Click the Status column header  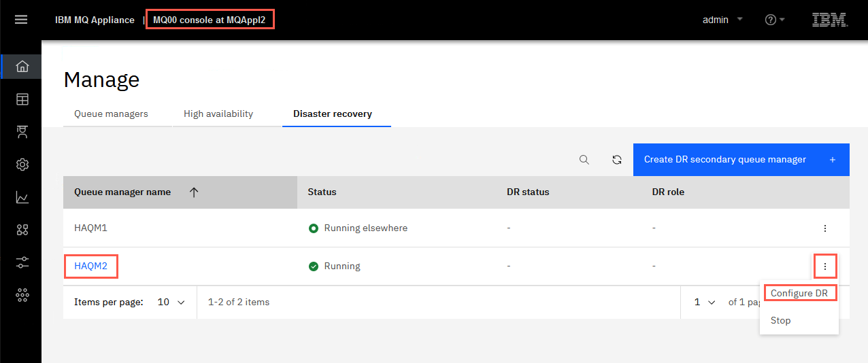pyautogui.click(x=322, y=192)
